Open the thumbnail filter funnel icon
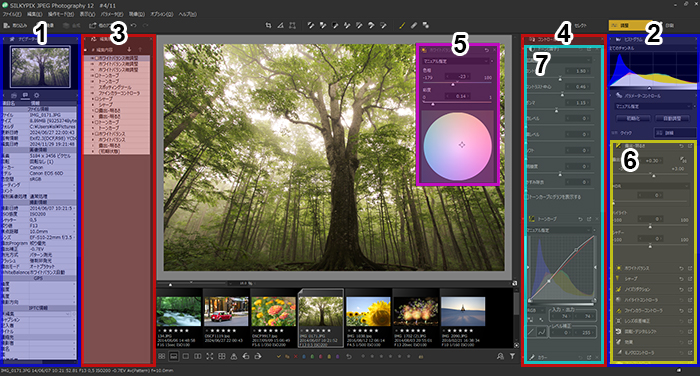Screen dimensions: 700x376 [x=512, y=356]
